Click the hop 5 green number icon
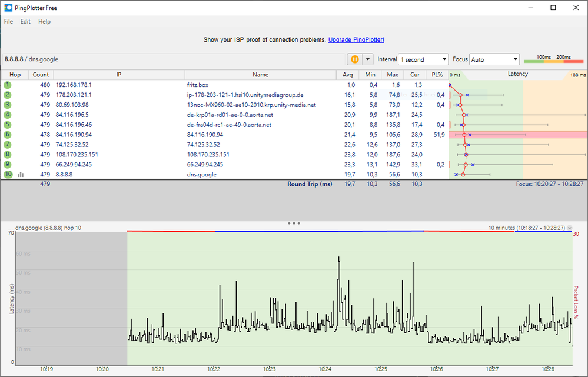The width and height of the screenshot is (588, 377). tap(8, 125)
